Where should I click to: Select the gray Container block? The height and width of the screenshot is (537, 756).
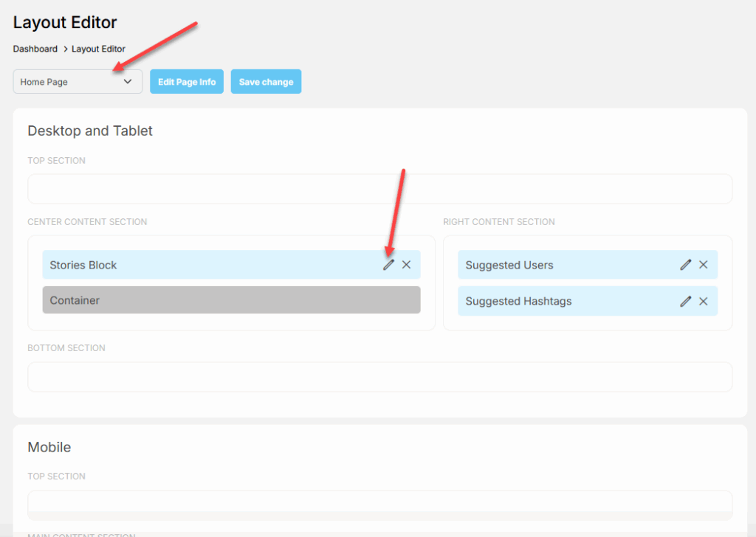coord(231,300)
